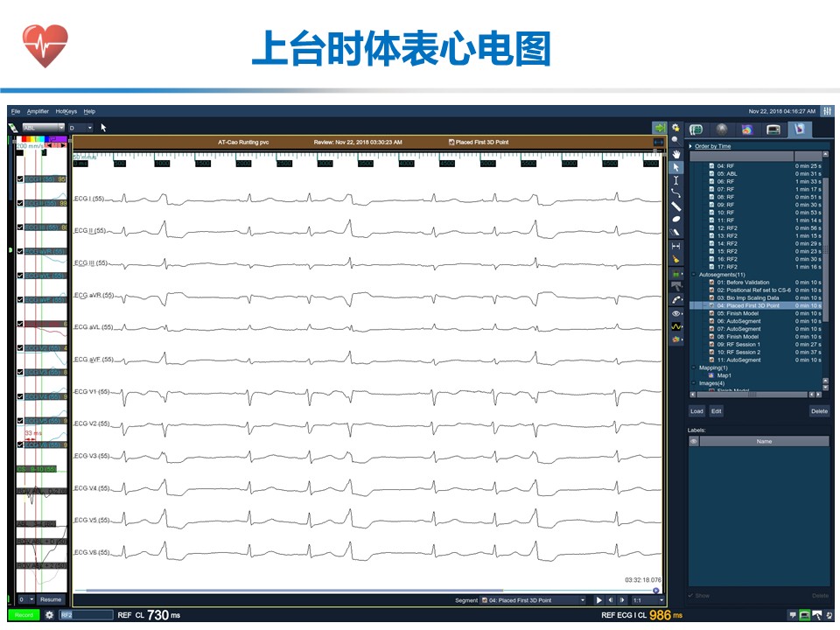Click the Delete button below the list
The width and height of the screenshot is (840, 630).
[x=819, y=411]
